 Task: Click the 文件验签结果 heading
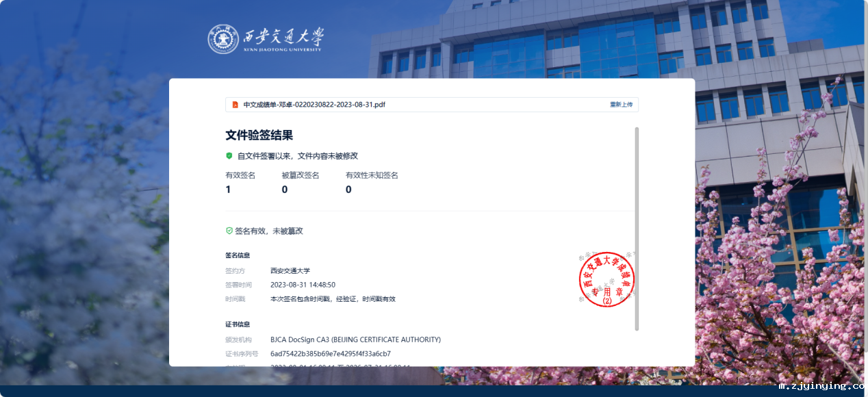[x=259, y=136]
